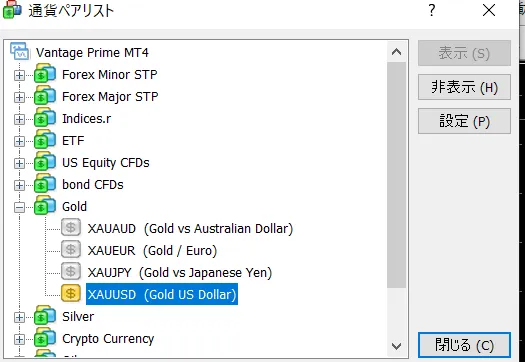This screenshot has width=525, height=362.
Task: Select the Forex Major STP label
Action: pyautogui.click(x=110, y=96)
